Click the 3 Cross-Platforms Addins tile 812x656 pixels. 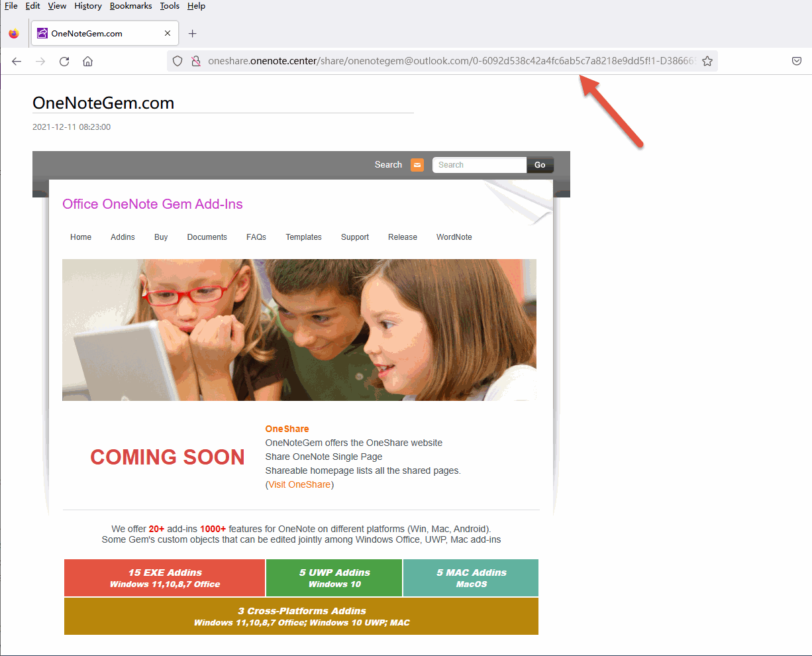pos(301,616)
